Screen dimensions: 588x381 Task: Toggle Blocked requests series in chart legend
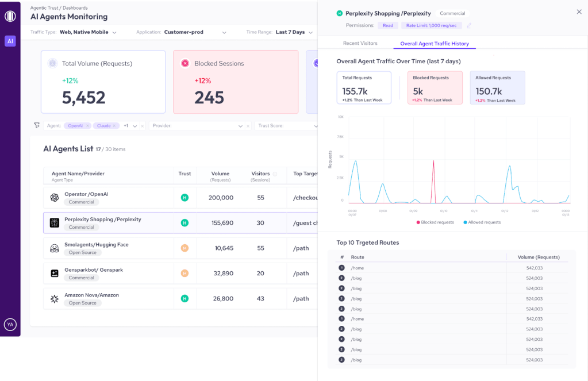point(435,222)
